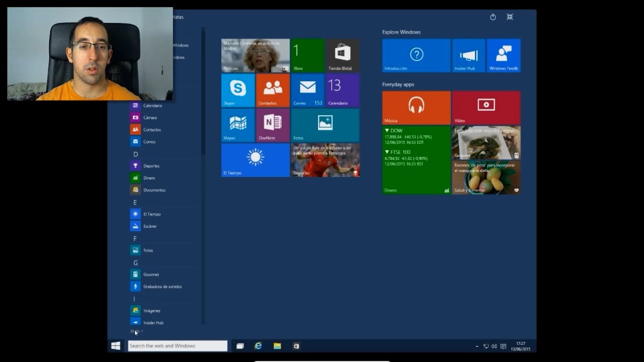
Task: Open Task View on the taskbar
Action: click(240, 346)
